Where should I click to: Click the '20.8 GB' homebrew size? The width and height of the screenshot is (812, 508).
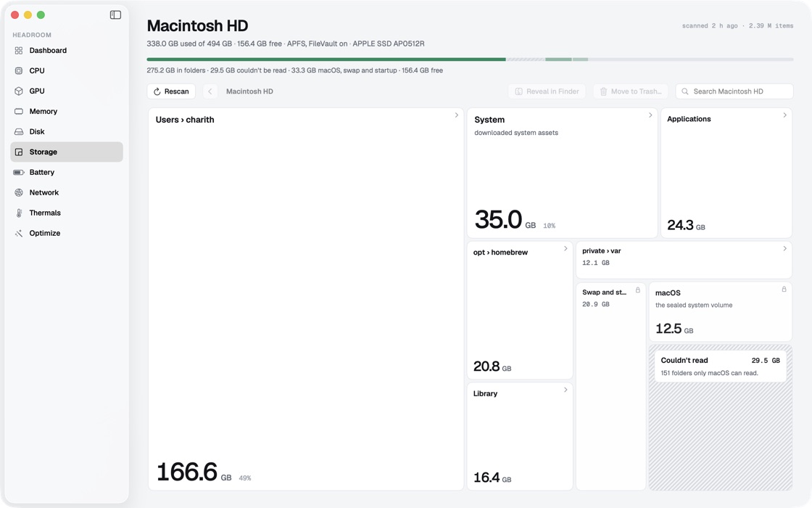[x=492, y=366]
